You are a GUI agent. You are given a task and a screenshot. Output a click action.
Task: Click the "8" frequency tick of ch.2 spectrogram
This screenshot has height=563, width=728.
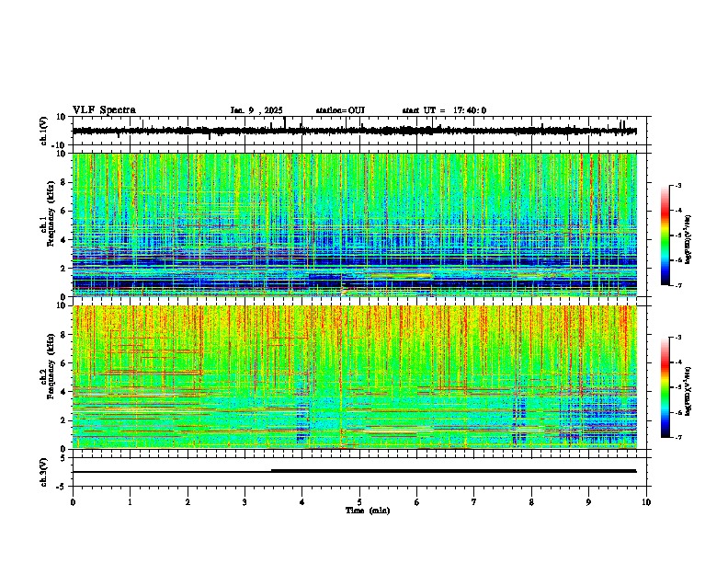pyautogui.click(x=64, y=335)
